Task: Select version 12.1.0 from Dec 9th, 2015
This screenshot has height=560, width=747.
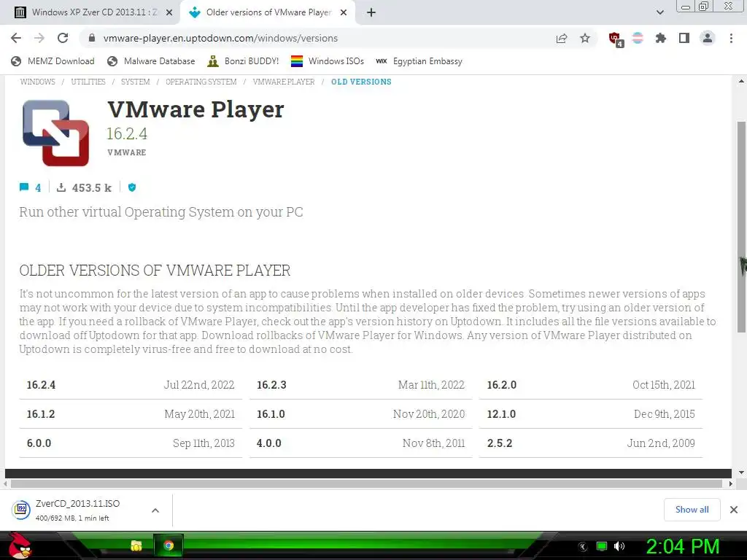Action: click(591, 414)
